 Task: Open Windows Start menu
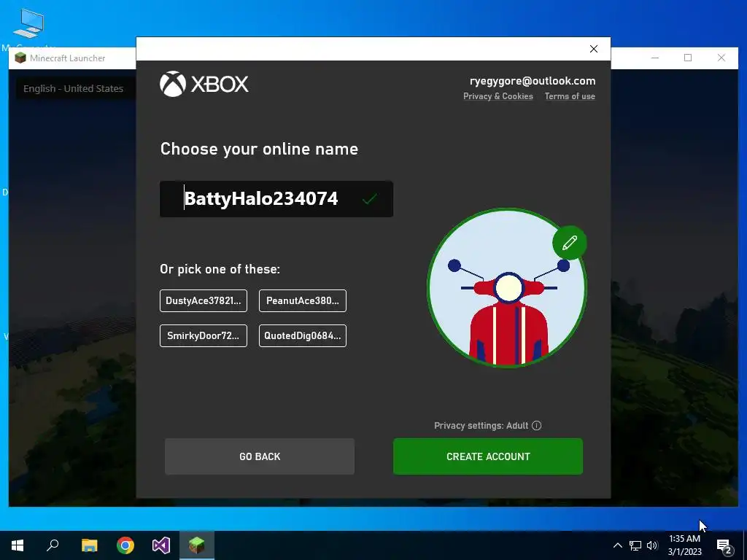point(18,545)
